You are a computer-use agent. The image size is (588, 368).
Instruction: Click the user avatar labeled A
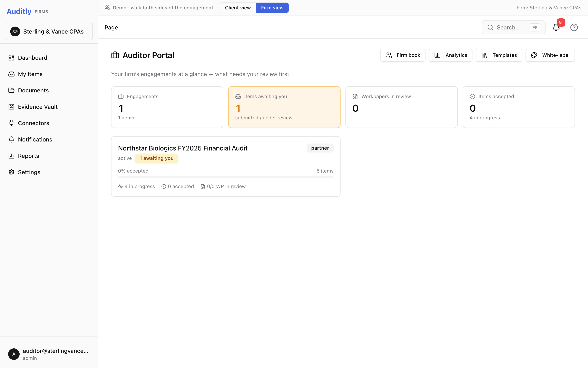tap(14, 354)
